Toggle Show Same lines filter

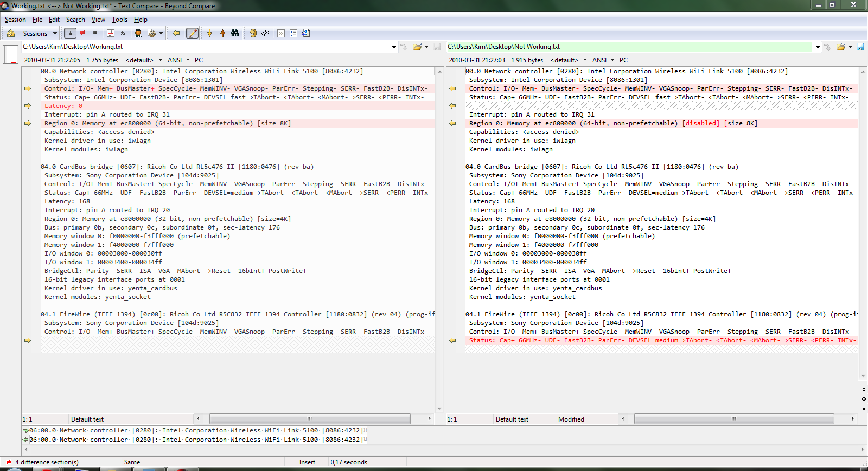click(x=95, y=33)
